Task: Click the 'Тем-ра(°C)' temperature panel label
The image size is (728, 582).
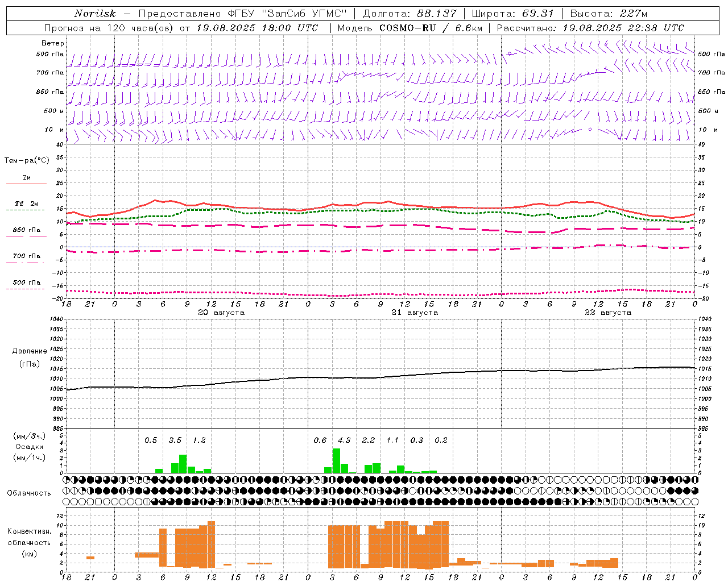Action: 27,161
